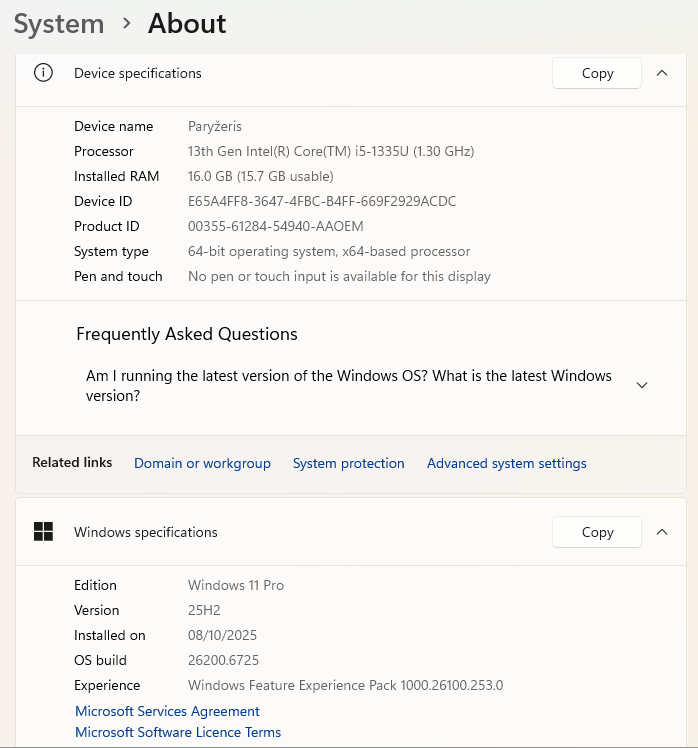Click the Related links label

pyautogui.click(x=72, y=462)
